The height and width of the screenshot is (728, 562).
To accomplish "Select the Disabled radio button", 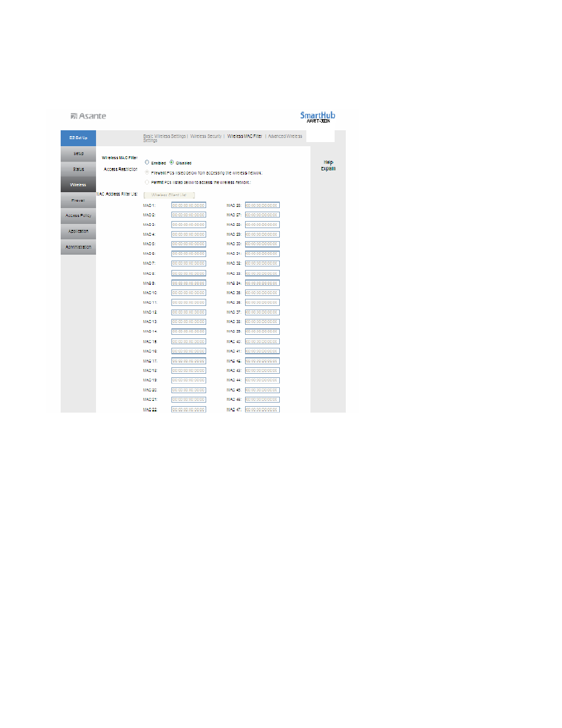I will 171,162.
